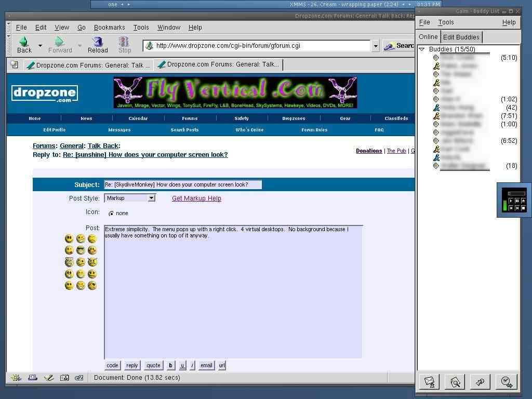
Task: Click the Gaim Get Info magnifier icon button
Action: (x=455, y=382)
